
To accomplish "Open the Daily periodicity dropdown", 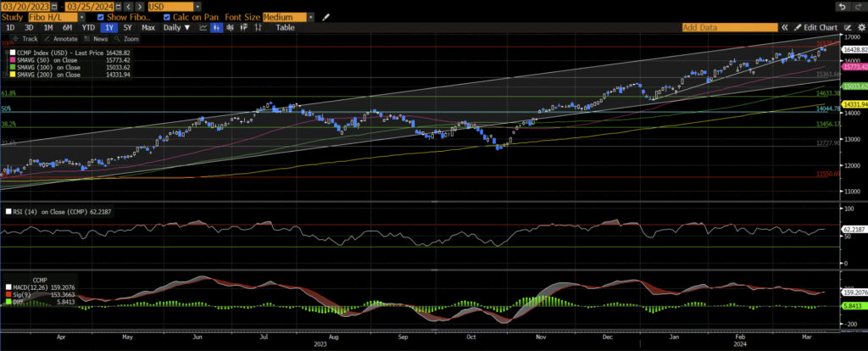I will coord(177,27).
